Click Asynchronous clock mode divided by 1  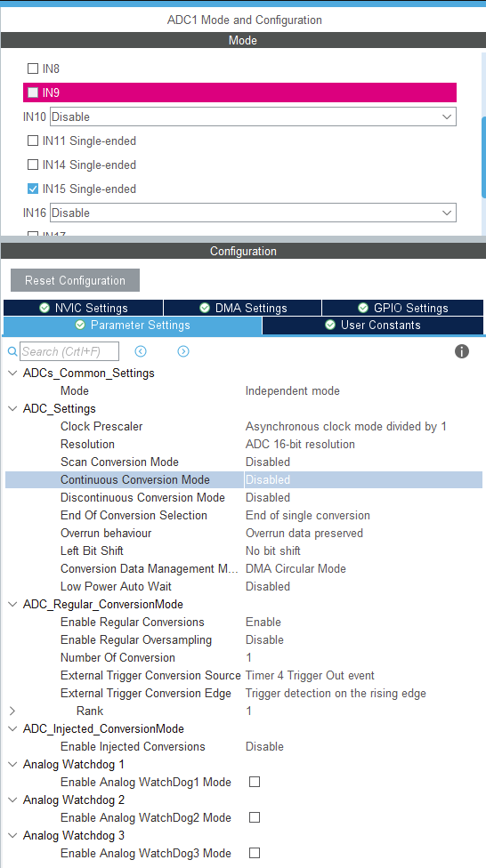tap(345, 426)
